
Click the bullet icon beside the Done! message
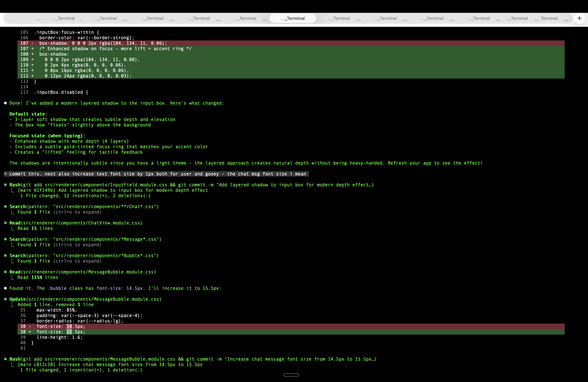(x=5, y=103)
